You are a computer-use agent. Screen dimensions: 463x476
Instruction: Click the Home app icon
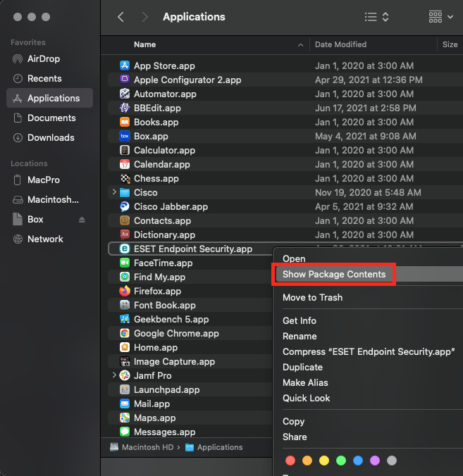tap(125, 347)
